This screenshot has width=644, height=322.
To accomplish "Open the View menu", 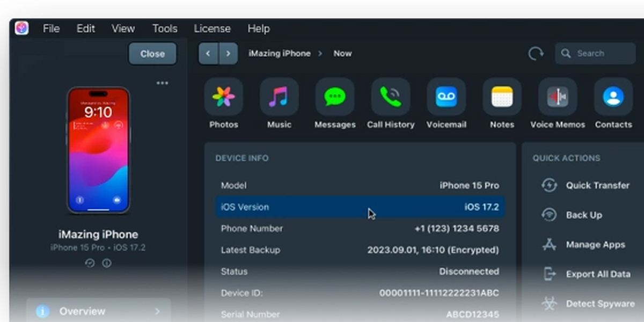I will [x=123, y=28].
